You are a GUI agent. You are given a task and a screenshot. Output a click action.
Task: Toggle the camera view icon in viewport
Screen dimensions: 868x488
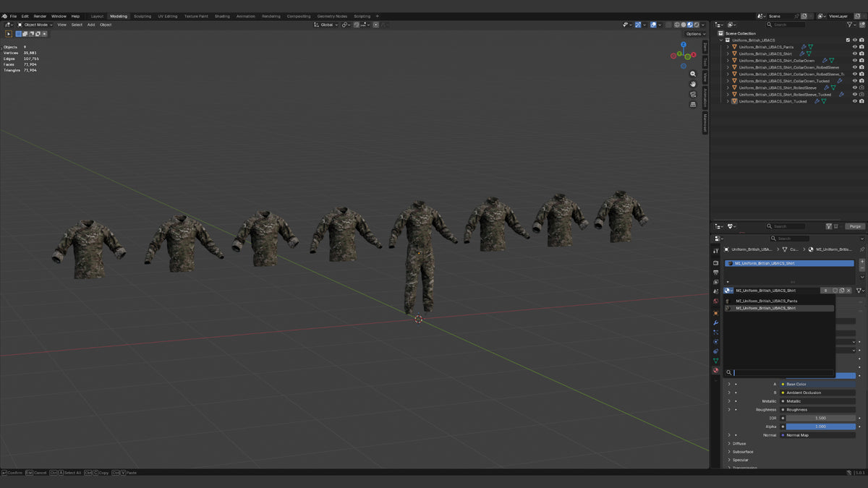point(693,94)
